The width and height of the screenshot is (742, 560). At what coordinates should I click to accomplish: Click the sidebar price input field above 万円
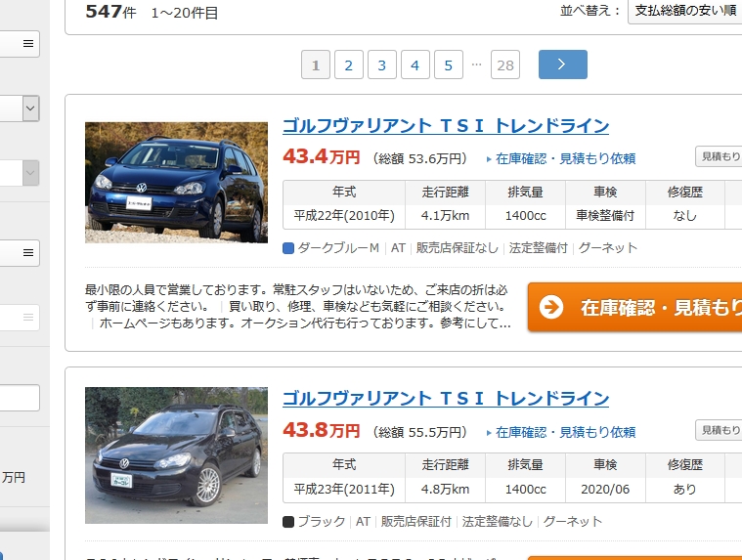(x=20, y=398)
